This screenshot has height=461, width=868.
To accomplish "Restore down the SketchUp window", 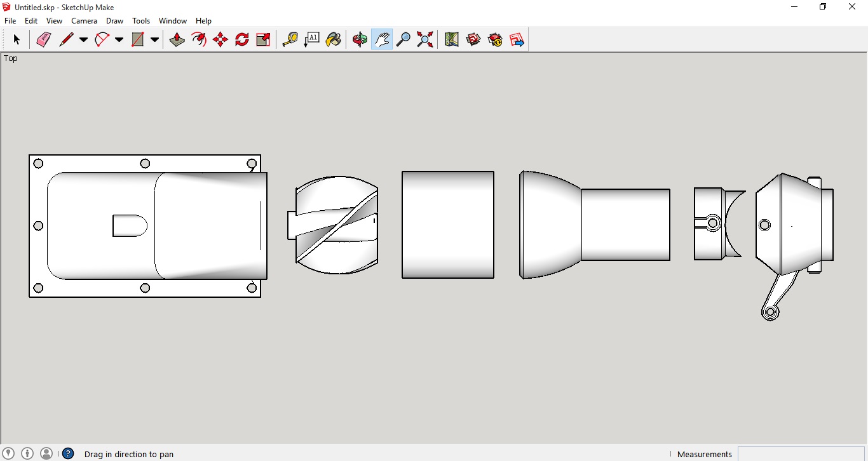I will point(823,7).
